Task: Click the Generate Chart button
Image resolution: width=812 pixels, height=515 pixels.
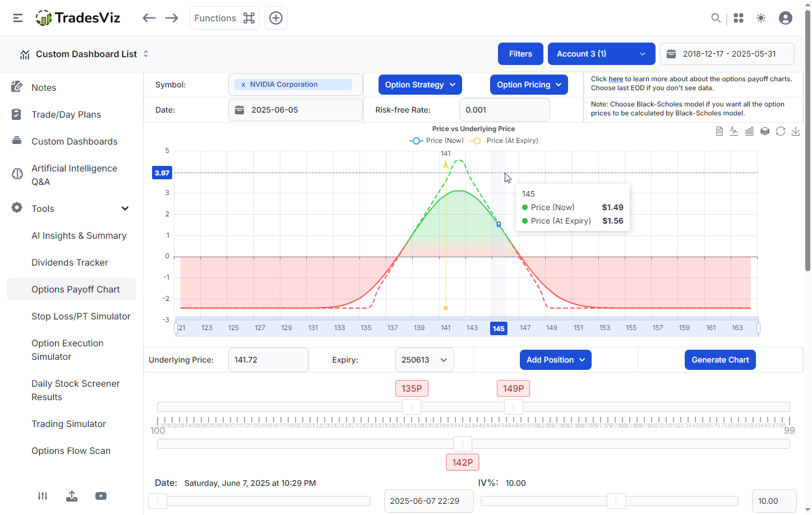Action: [720, 360]
